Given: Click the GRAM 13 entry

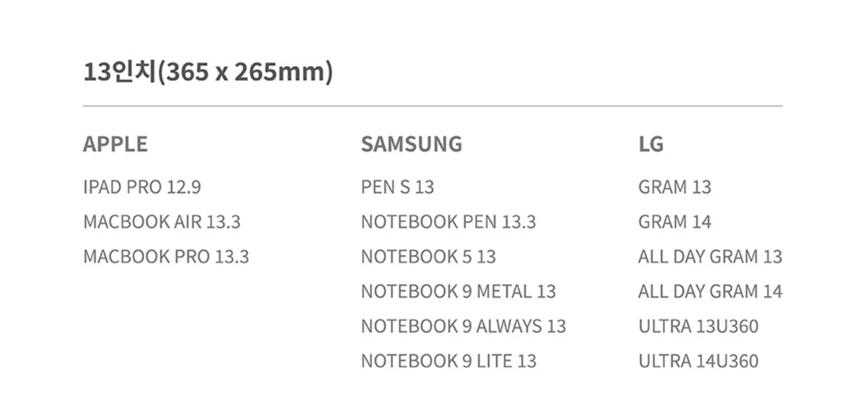Looking at the screenshot, I should 675,187.
